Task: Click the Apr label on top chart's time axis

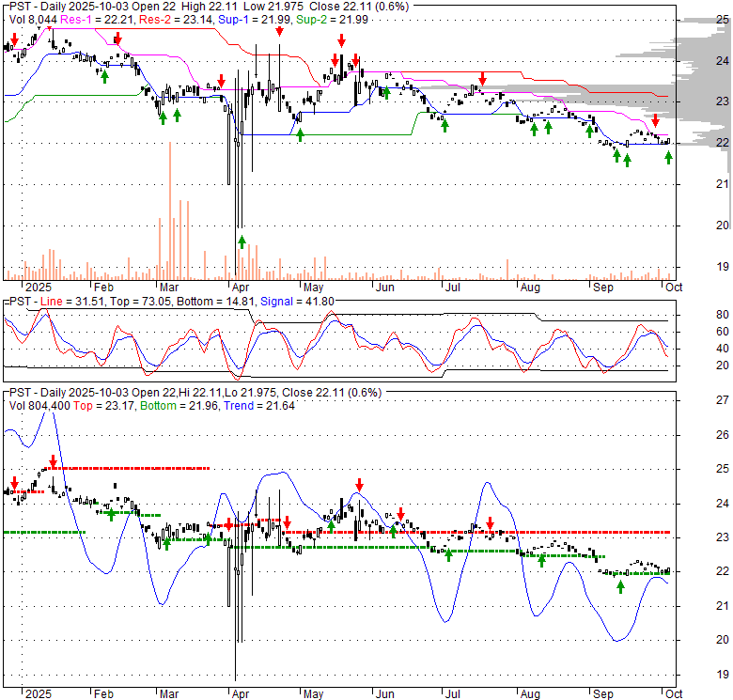Action: pos(241,288)
